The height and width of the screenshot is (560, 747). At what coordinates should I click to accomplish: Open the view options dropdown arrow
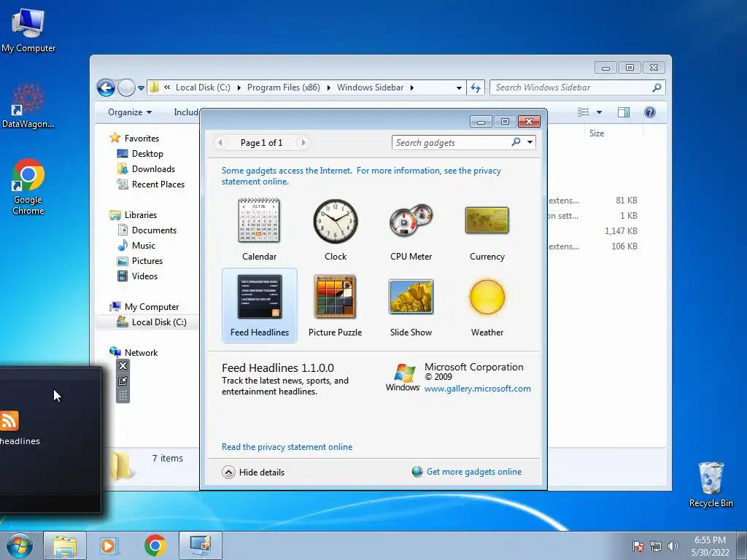(600, 112)
